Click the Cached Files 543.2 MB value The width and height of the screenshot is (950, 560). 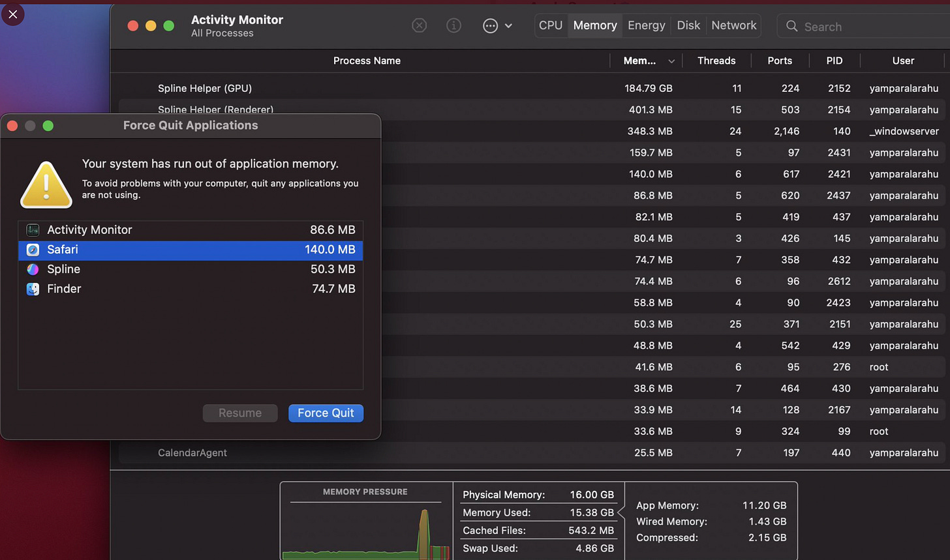pyautogui.click(x=591, y=531)
